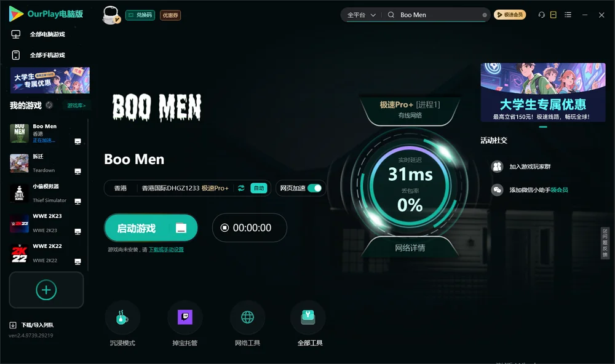This screenshot has width=615, height=364.
Task: Click the 加入游戏玩家群 group icon
Action: click(x=497, y=167)
